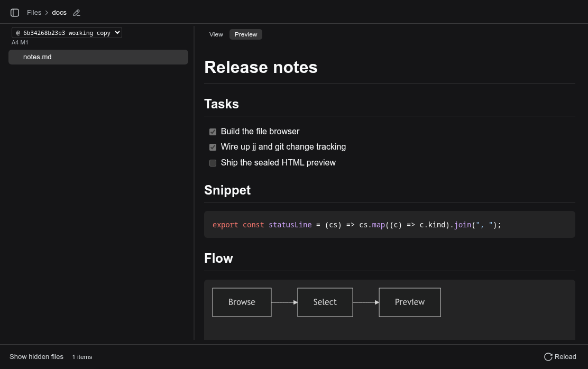This screenshot has height=369, width=588.
Task: Click the 1 items count
Action: pyautogui.click(x=82, y=357)
